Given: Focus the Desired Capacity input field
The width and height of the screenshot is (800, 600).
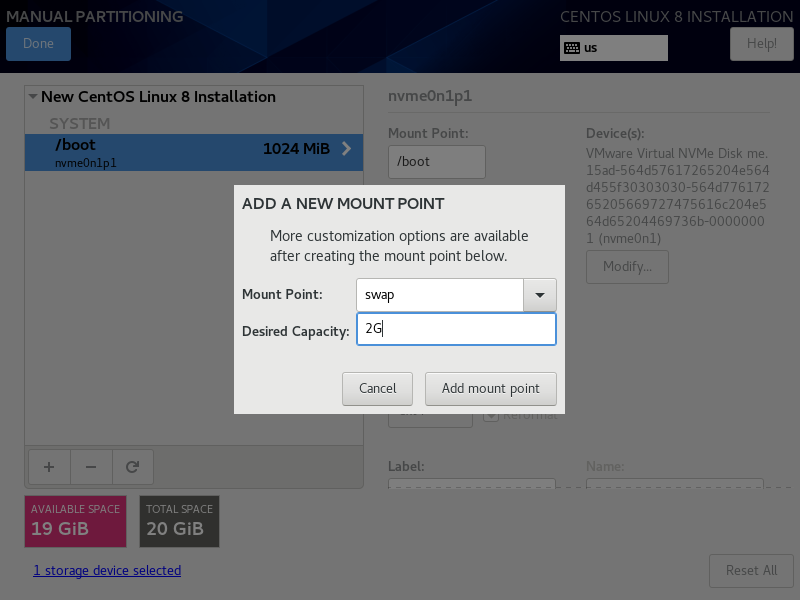Looking at the screenshot, I should tap(456, 329).
